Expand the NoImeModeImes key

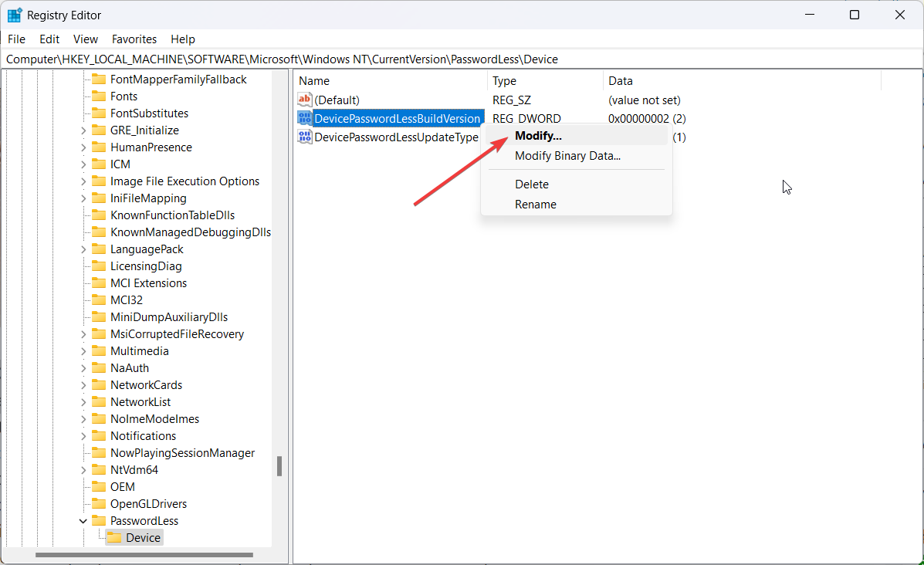(83, 419)
